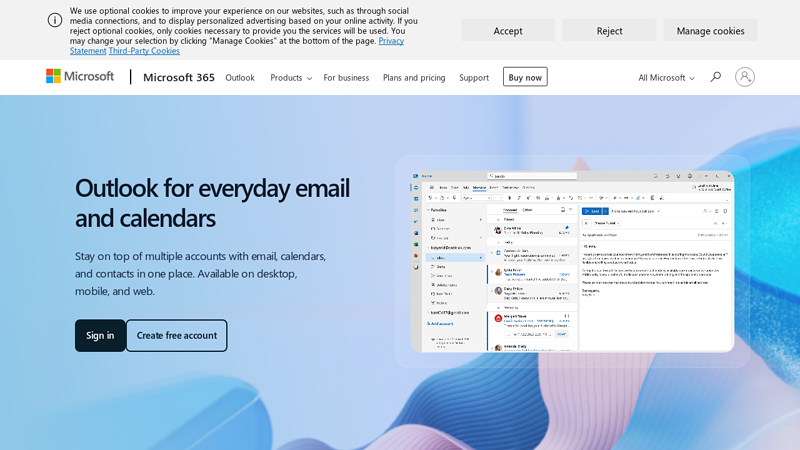Expand the Products dropdown menu
This screenshot has width=800, height=450.
(x=291, y=78)
